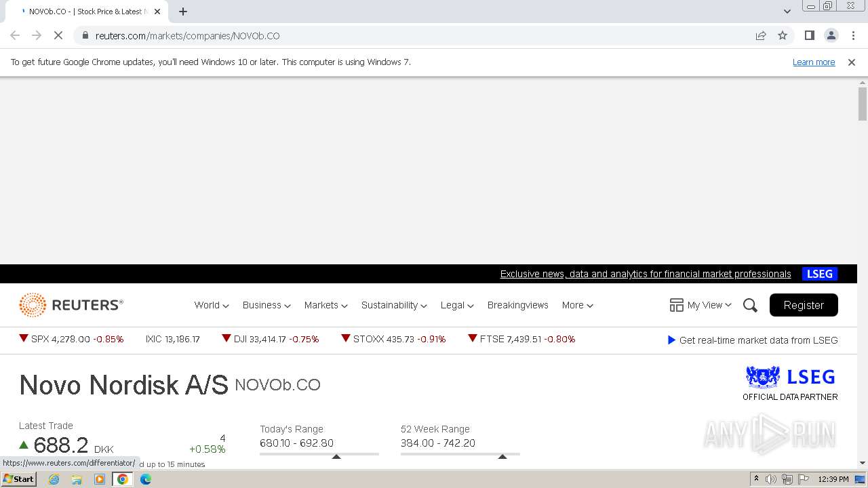Click the Reuters logo

click(x=71, y=305)
